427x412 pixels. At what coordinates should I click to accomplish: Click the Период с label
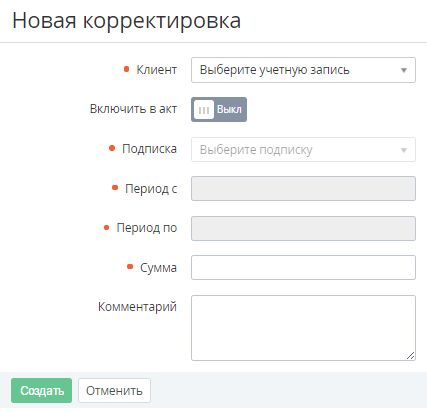pos(151,189)
